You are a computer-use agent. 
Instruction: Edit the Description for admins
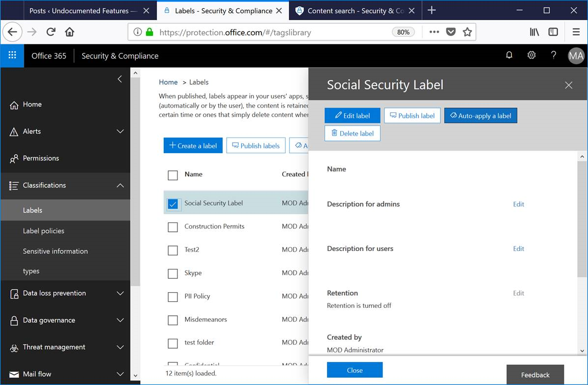(518, 204)
